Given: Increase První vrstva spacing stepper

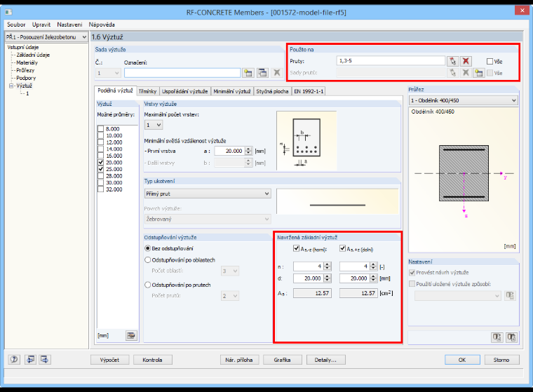Looking at the screenshot, I should (249, 149).
